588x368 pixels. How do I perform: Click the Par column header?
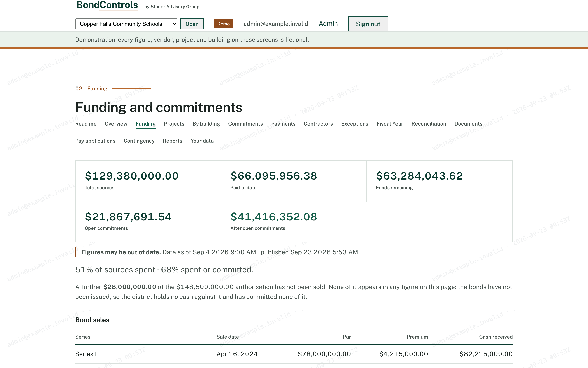click(x=347, y=337)
